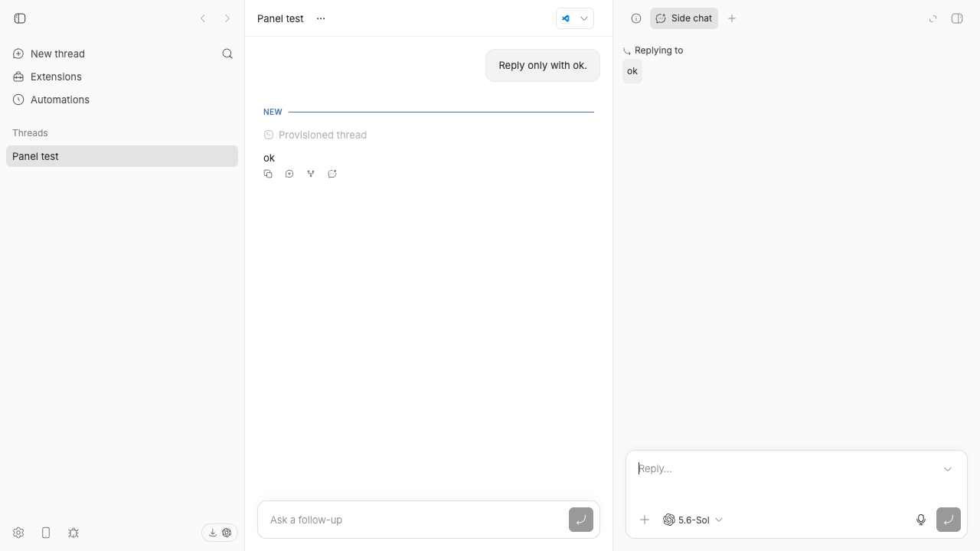Open the thread search magnifier

[x=227, y=54]
